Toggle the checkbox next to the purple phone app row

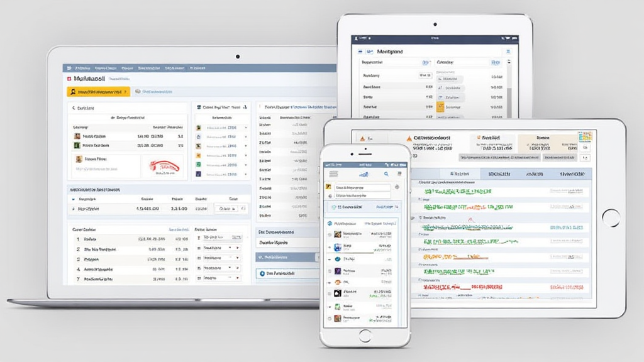click(329, 271)
